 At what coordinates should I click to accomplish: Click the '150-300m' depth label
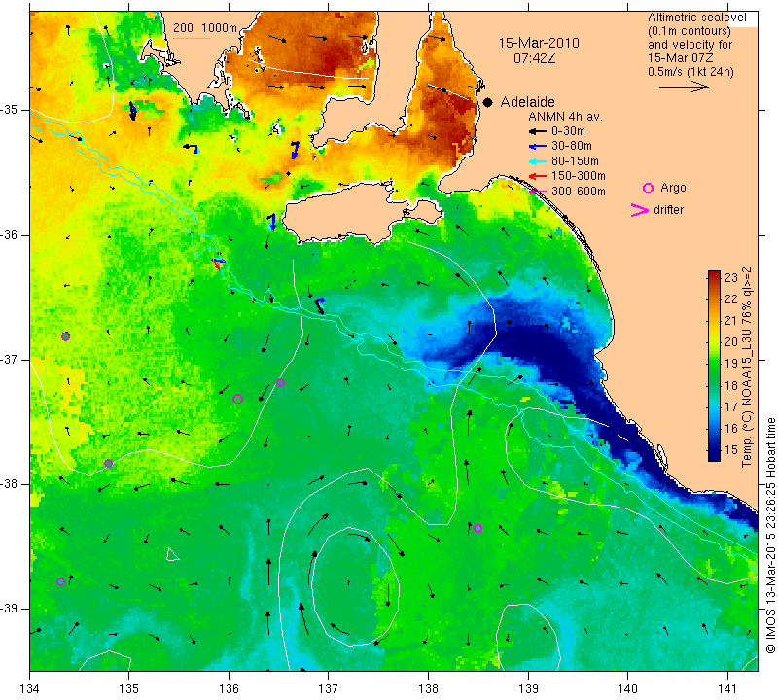point(579,176)
